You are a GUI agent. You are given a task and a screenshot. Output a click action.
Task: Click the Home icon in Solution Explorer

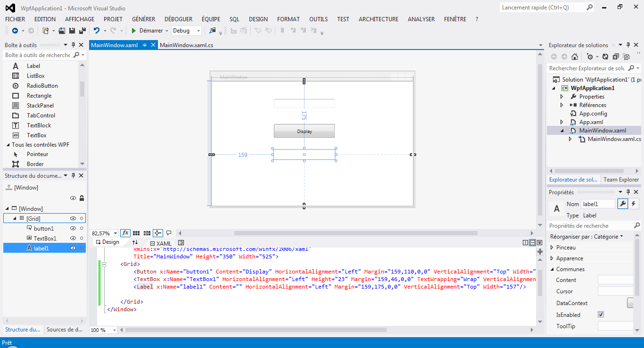[x=574, y=56]
